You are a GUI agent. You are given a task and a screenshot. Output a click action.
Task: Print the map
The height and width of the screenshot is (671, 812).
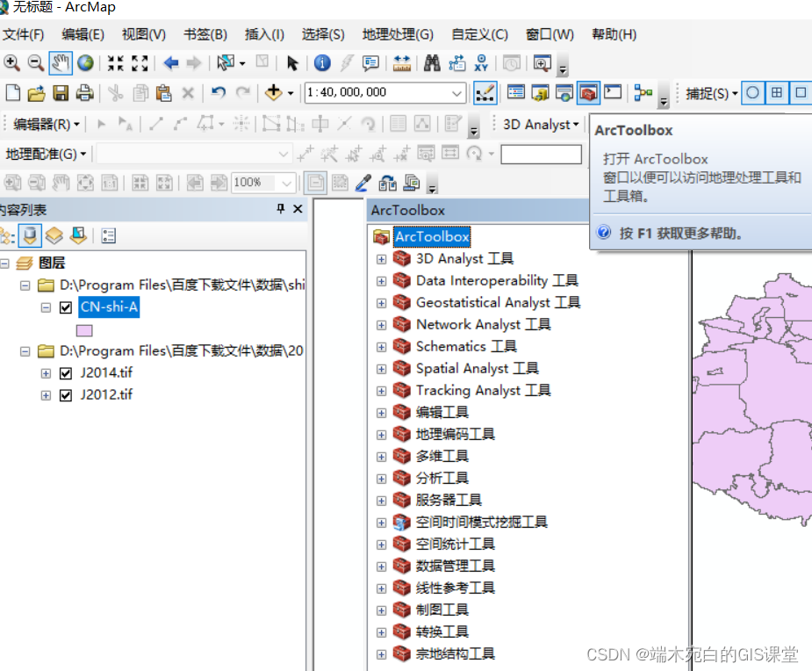click(x=84, y=93)
